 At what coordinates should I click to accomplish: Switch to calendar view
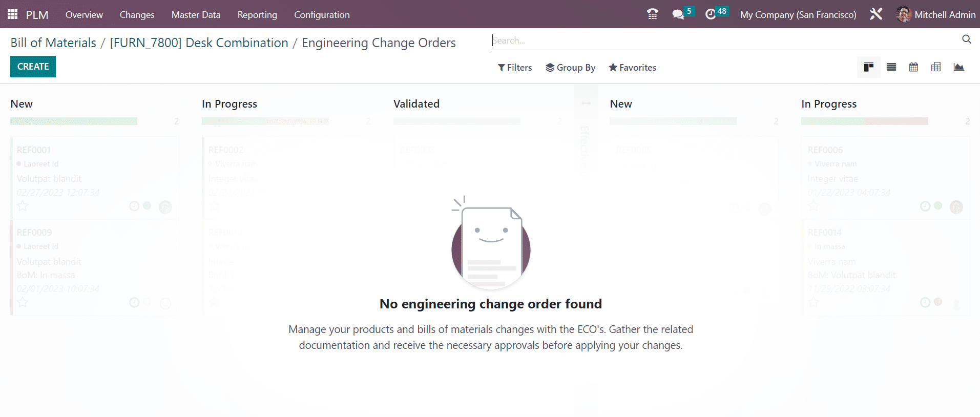(913, 67)
